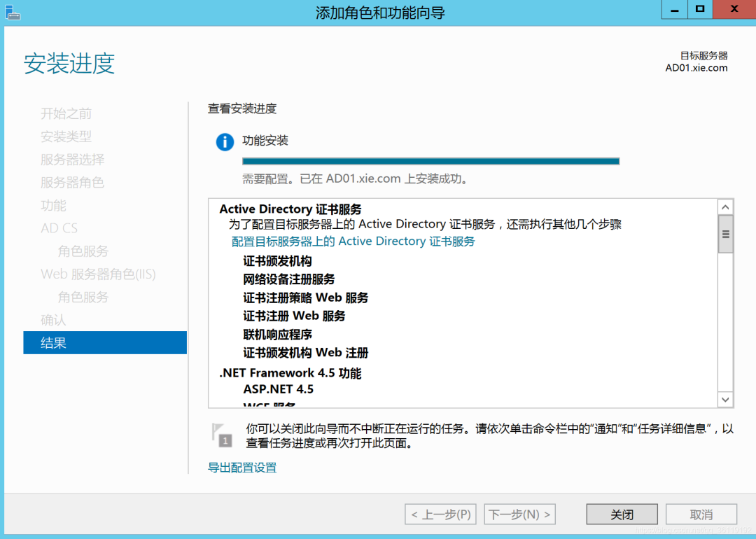The image size is (756, 539).
Task: Click the 上一步(P) button
Action: (440, 514)
